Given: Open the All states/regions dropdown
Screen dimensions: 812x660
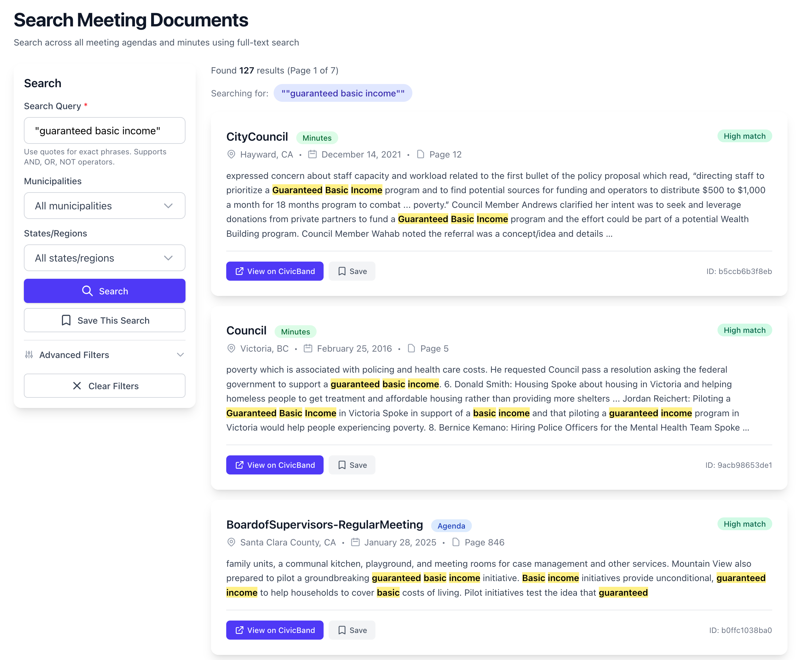Looking at the screenshot, I should click(105, 258).
